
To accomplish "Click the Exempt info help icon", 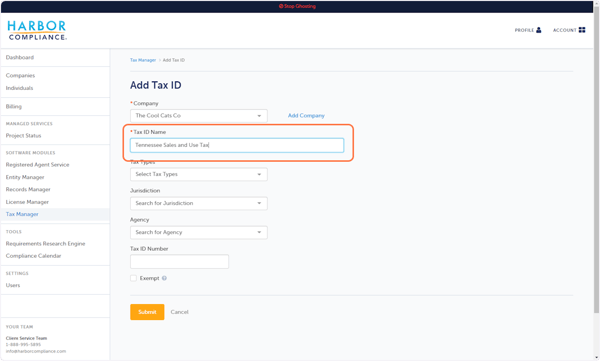I will point(164,278).
